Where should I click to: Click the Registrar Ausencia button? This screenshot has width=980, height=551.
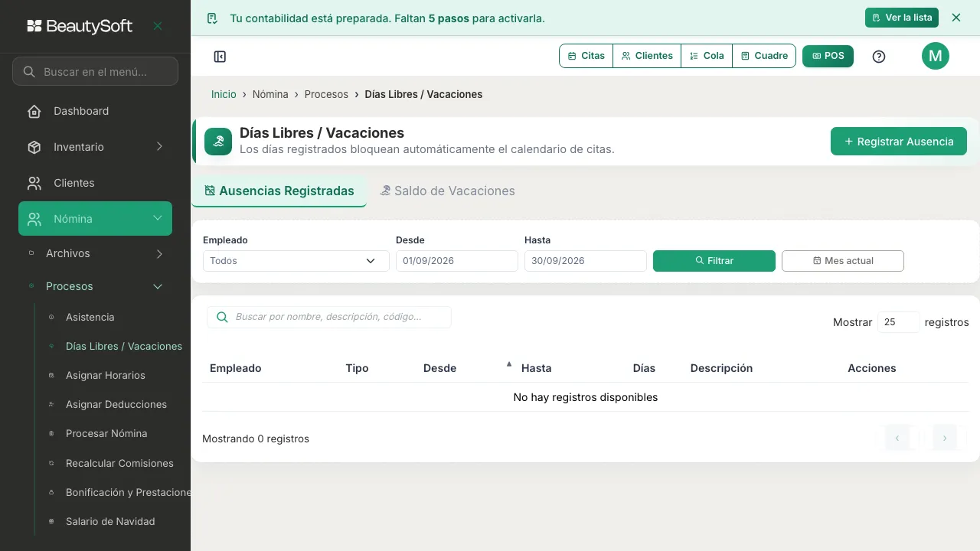(899, 142)
